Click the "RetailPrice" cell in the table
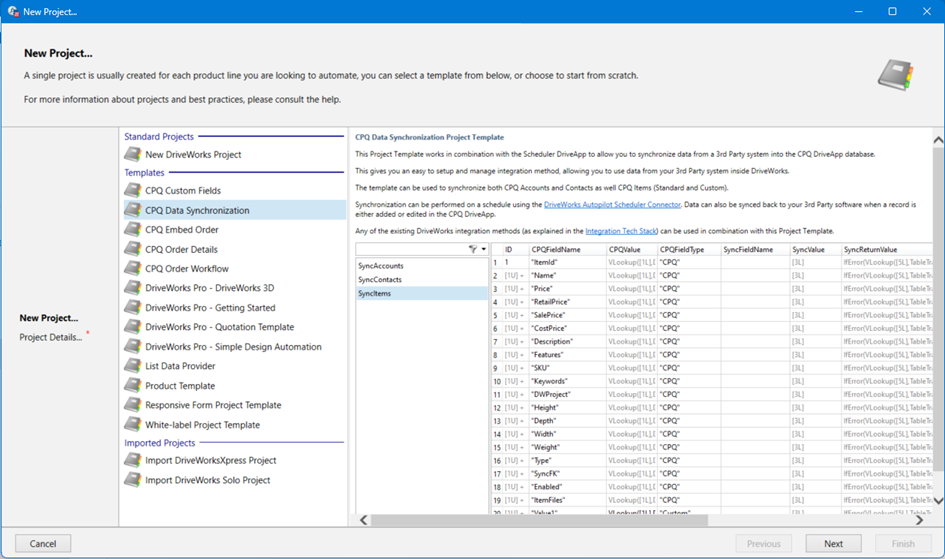The width and height of the screenshot is (945, 559). coord(567,302)
